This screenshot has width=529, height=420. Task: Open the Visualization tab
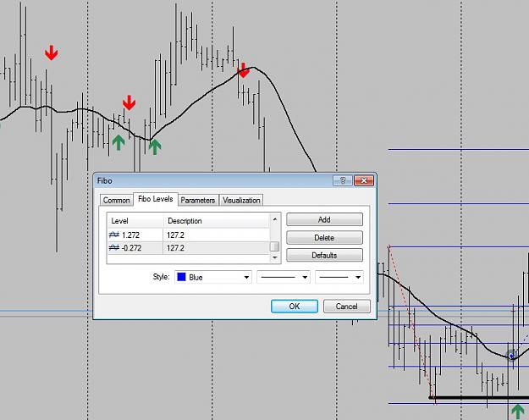241,200
